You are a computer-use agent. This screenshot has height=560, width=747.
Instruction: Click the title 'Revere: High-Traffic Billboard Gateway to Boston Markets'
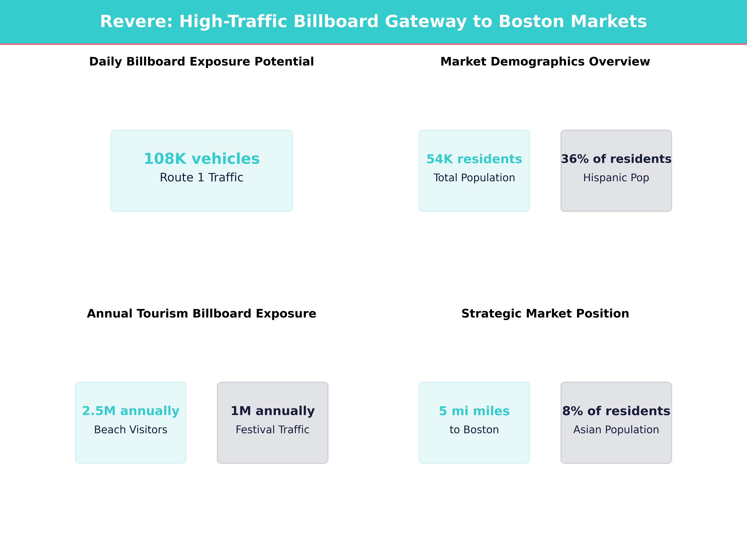click(373, 22)
